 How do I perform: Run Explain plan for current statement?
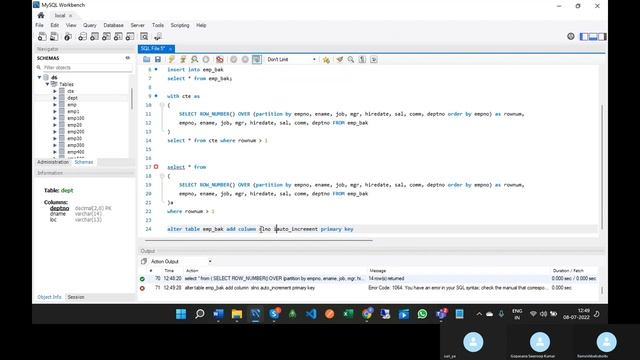tap(195, 60)
